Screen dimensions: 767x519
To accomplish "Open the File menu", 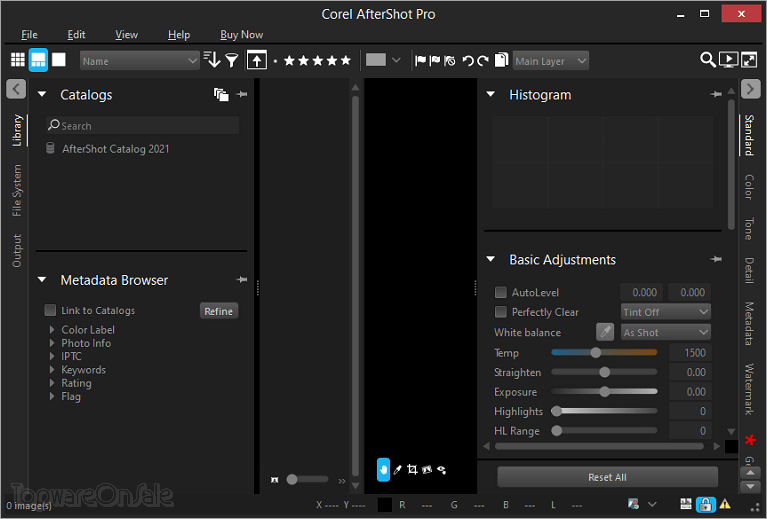I will click(29, 34).
